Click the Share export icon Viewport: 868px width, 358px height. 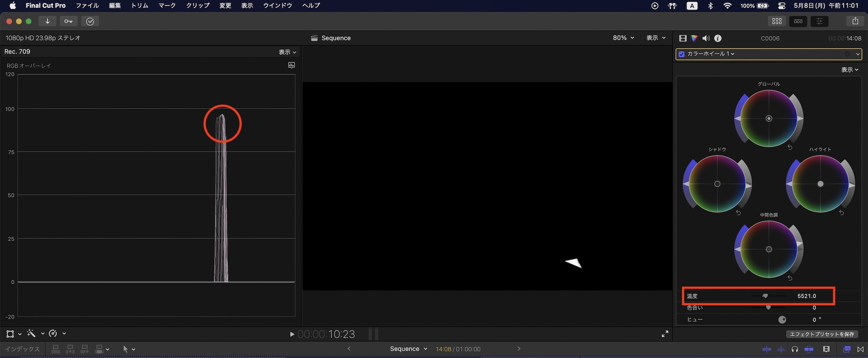click(x=855, y=21)
